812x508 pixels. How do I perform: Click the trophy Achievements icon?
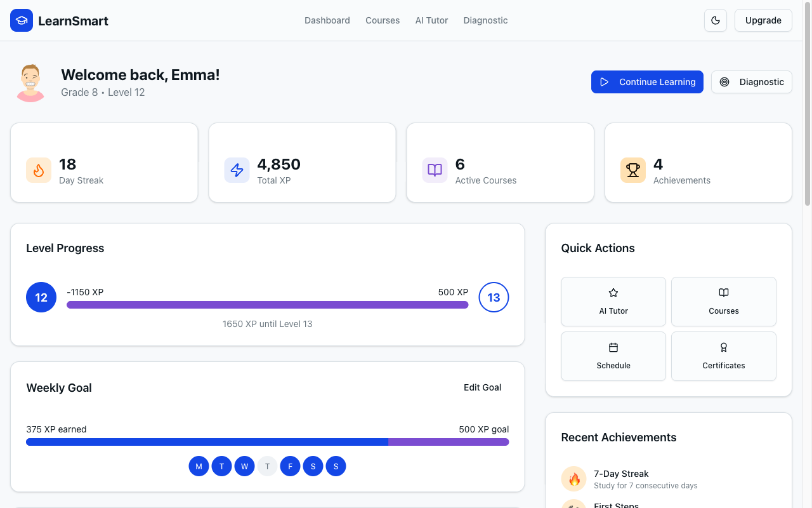(x=632, y=170)
